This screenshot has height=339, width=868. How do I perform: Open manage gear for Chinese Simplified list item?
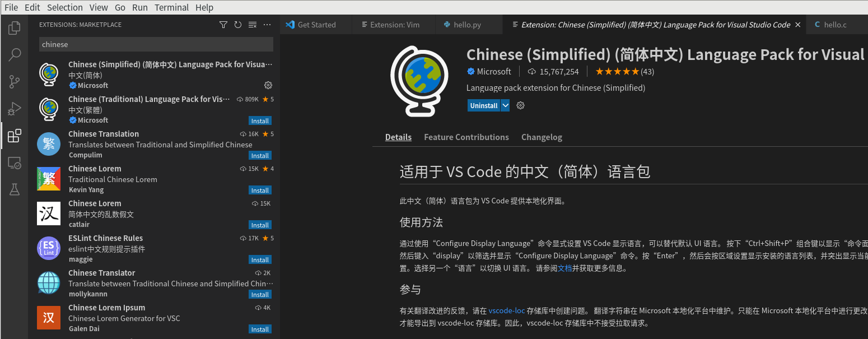[x=268, y=85]
